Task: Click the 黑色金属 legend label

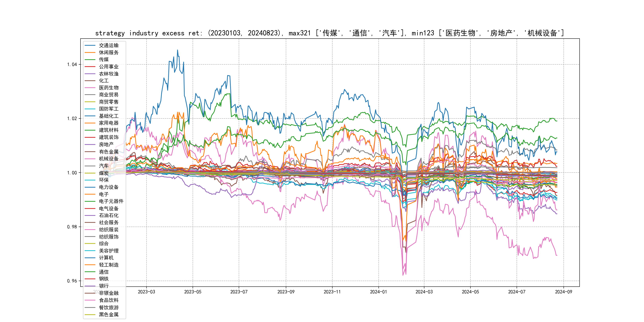Action: pyautogui.click(x=109, y=314)
